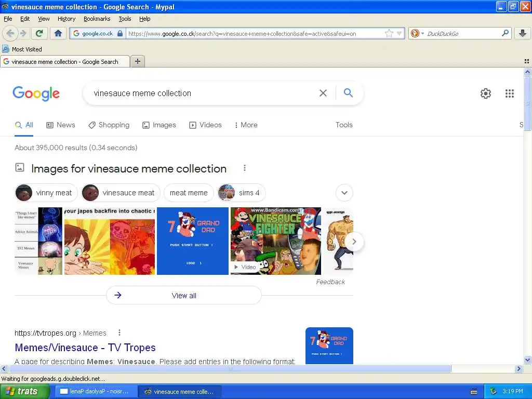Select the vinesauce meme collection browser tab

click(65, 61)
